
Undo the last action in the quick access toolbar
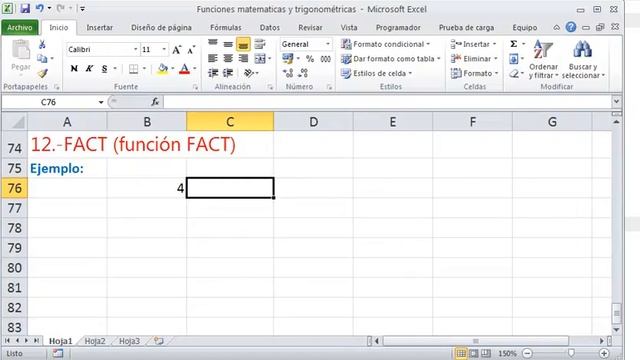[40, 8]
